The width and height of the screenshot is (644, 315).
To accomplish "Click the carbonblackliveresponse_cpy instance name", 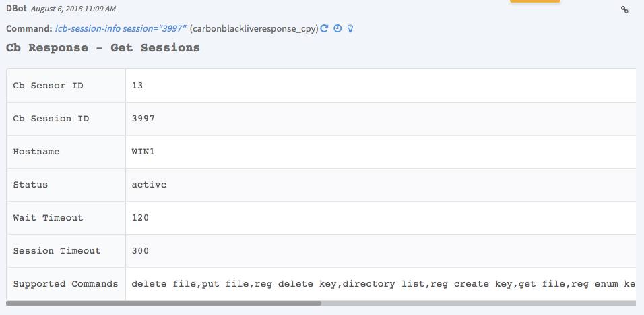I will pos(254,29).
